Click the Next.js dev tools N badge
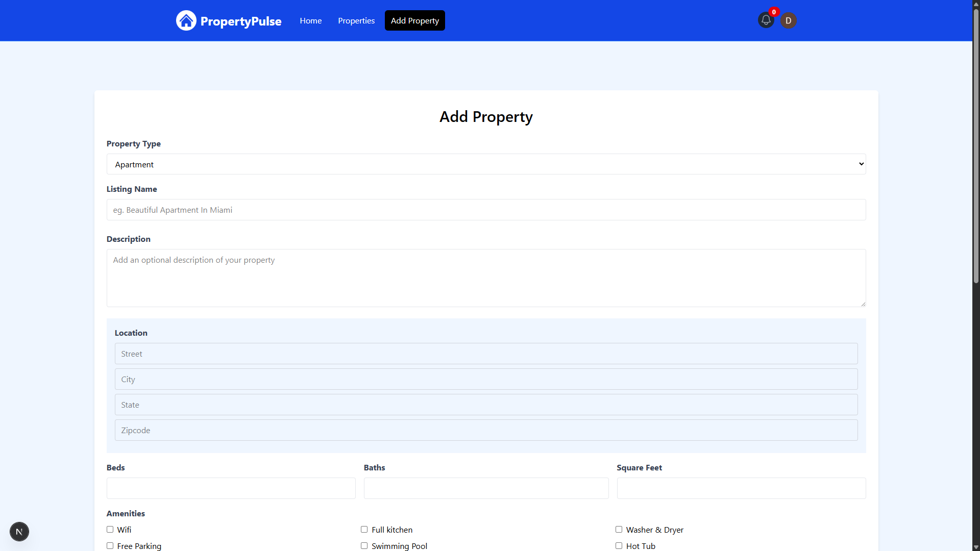The height and width of the screenshot is (551, 980). [19, 532]
